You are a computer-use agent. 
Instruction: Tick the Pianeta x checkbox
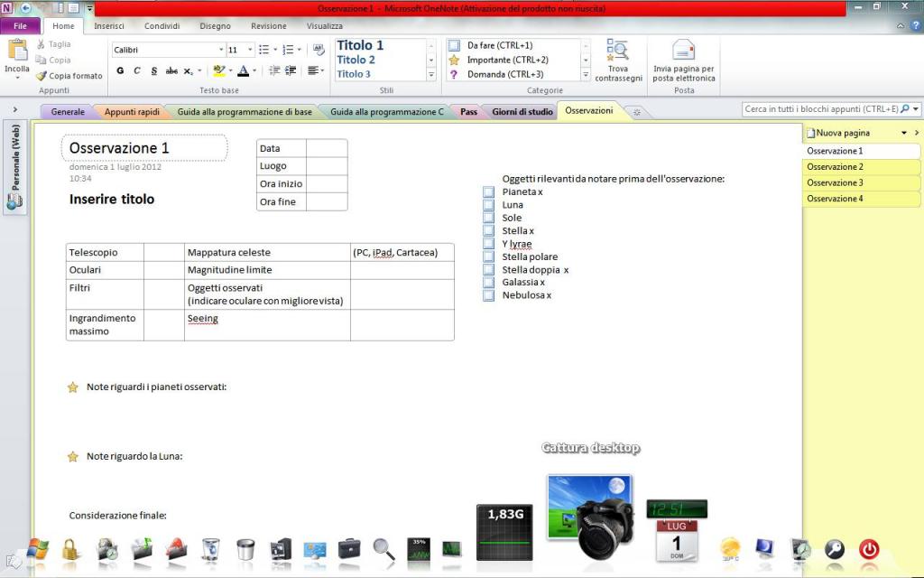488,192
